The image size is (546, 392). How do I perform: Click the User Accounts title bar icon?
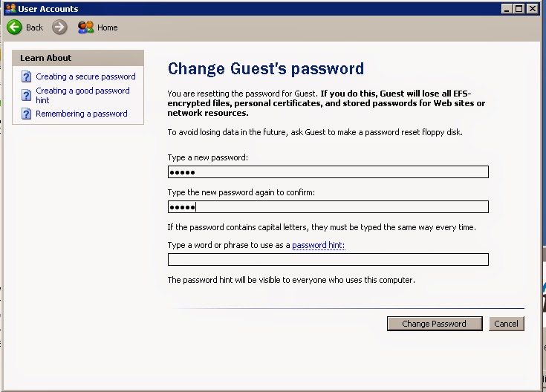pos(10,9)
